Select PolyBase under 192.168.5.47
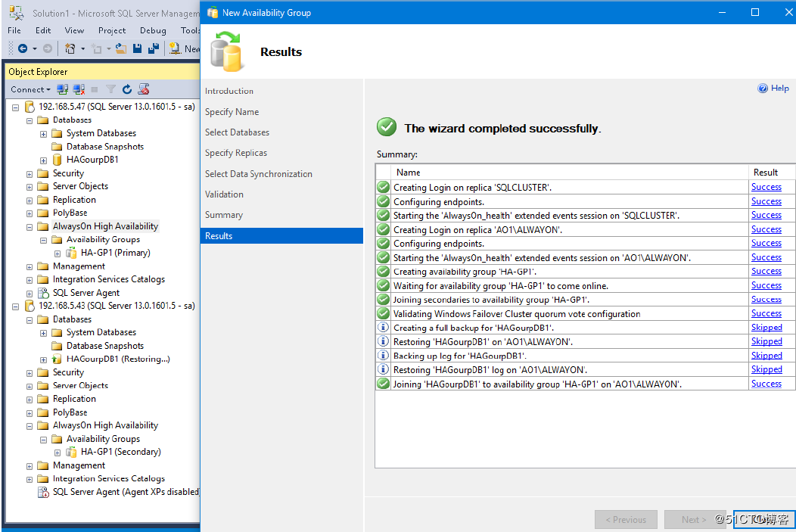The width and height of the screenshot is (796, 532). tap(70, 213)
